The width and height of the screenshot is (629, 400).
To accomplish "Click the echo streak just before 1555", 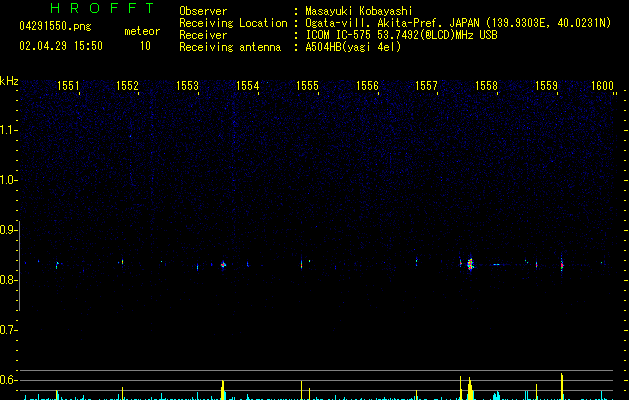I will [302, 264].
